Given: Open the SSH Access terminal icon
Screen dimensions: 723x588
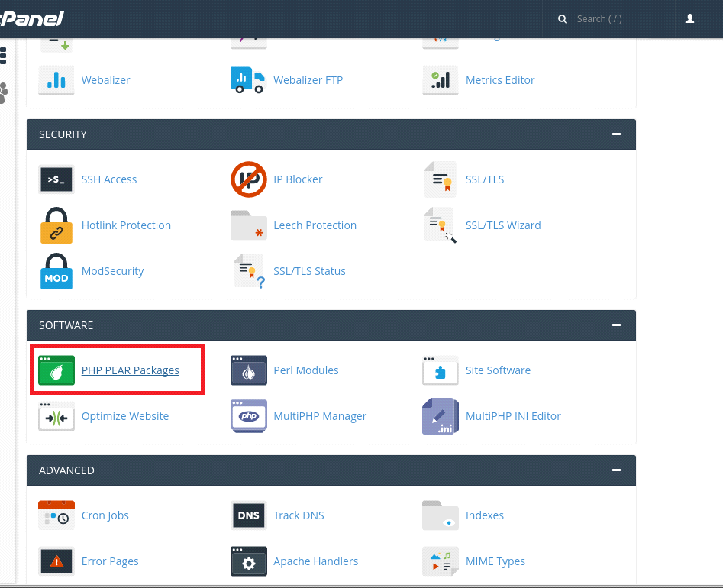Looking at the screenshot, I should (56, 179).
